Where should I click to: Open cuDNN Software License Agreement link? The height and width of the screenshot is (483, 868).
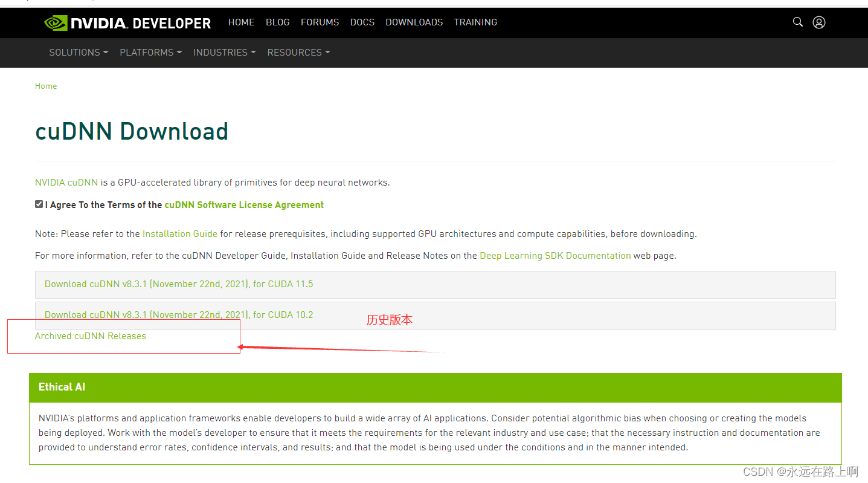pyautogui.click(x=244, y=205)
